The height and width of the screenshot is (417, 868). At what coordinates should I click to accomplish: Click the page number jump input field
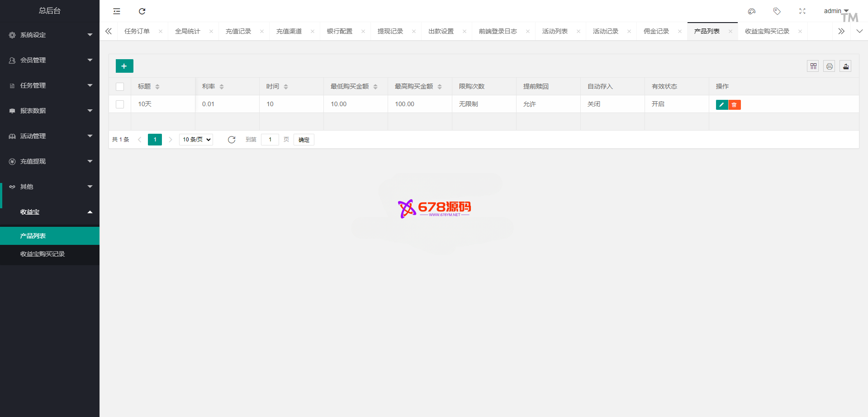270,140
